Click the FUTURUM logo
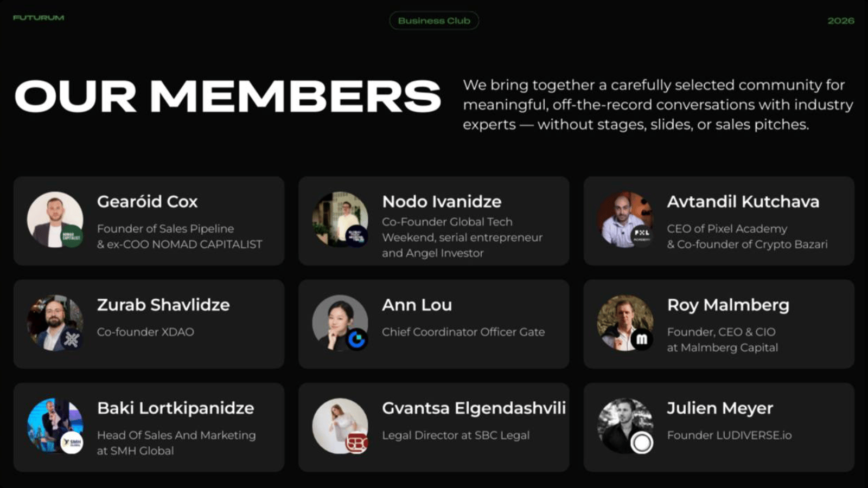This screenshot has width=868, height=488. (x=39, y=18)
